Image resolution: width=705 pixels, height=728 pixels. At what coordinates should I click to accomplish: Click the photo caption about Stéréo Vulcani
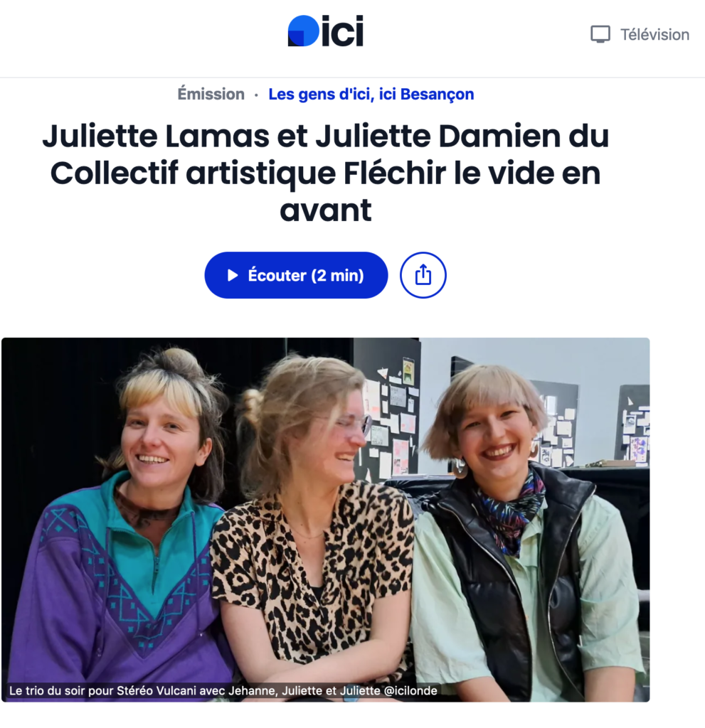pyautogui.click(x=223, y=690)
